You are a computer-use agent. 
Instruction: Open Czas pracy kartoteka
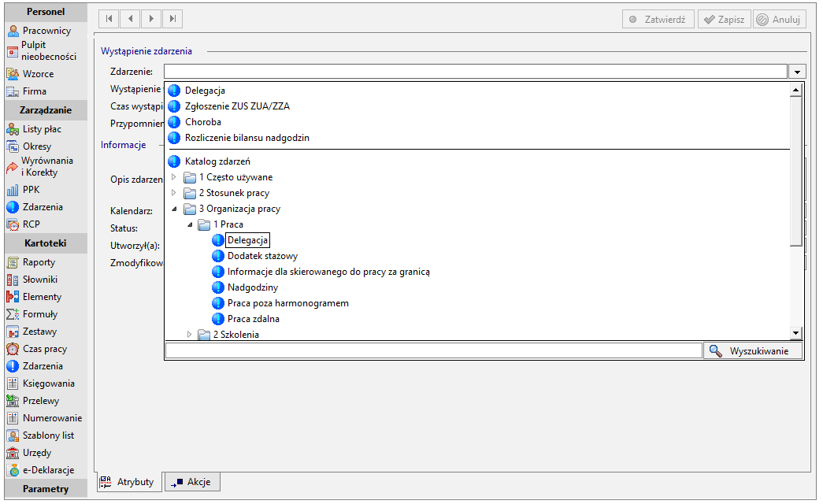46,349
